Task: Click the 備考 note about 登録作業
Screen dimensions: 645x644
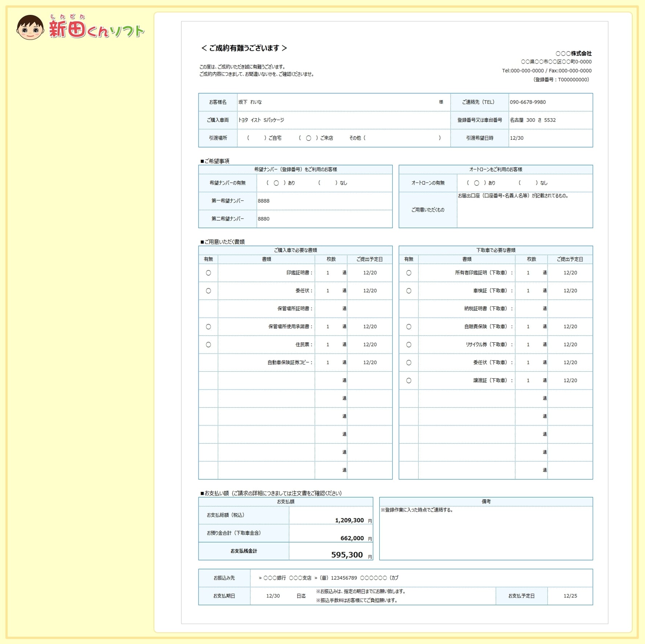Action: 417,510
